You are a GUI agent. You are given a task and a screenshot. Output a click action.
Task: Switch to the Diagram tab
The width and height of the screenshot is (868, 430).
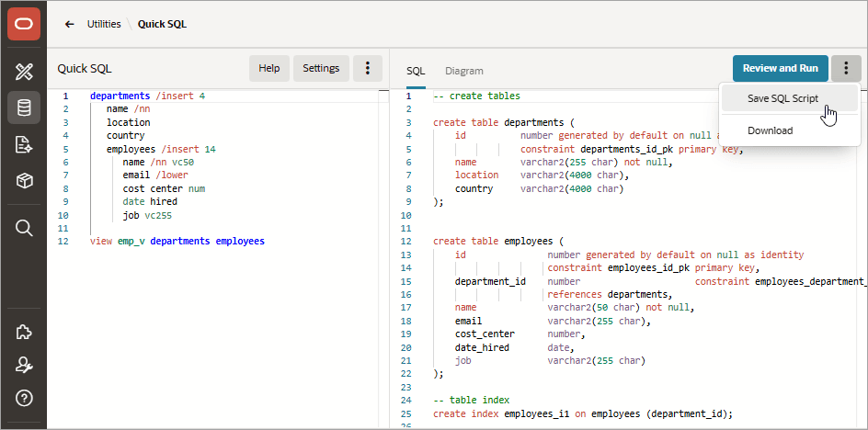464,71
